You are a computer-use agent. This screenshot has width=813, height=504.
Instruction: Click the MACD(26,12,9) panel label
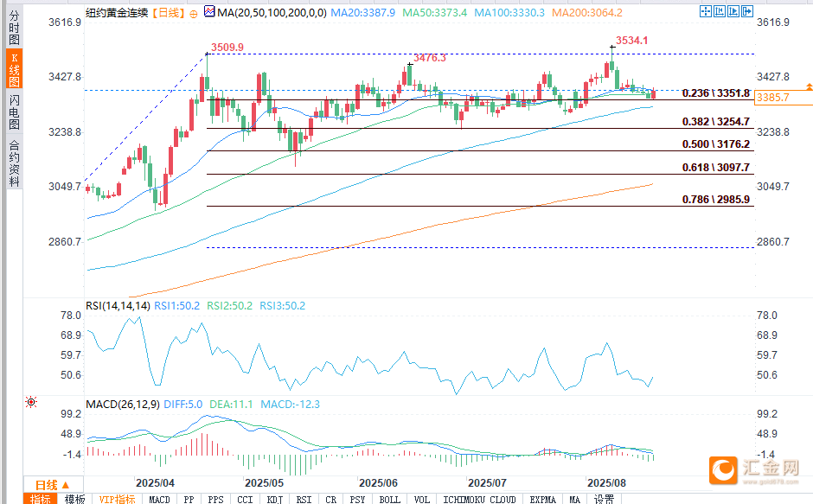coord(123,405)
